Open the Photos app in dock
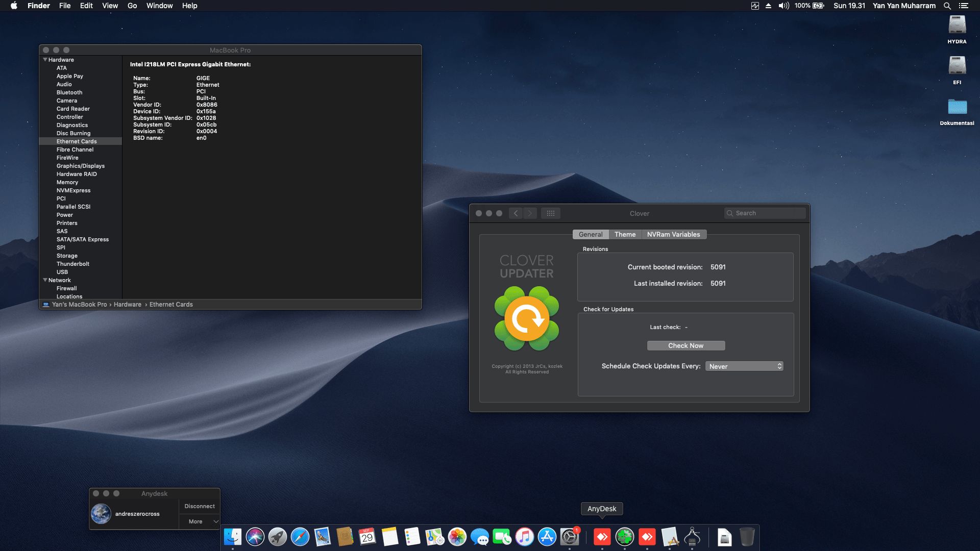980x551 pixels. coord(457,537)
